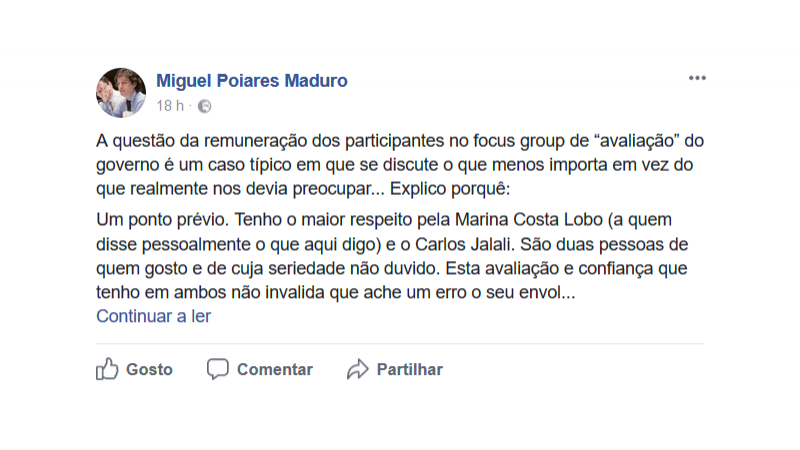Click the comment speech bubble icon

click(x=217, y=369)
